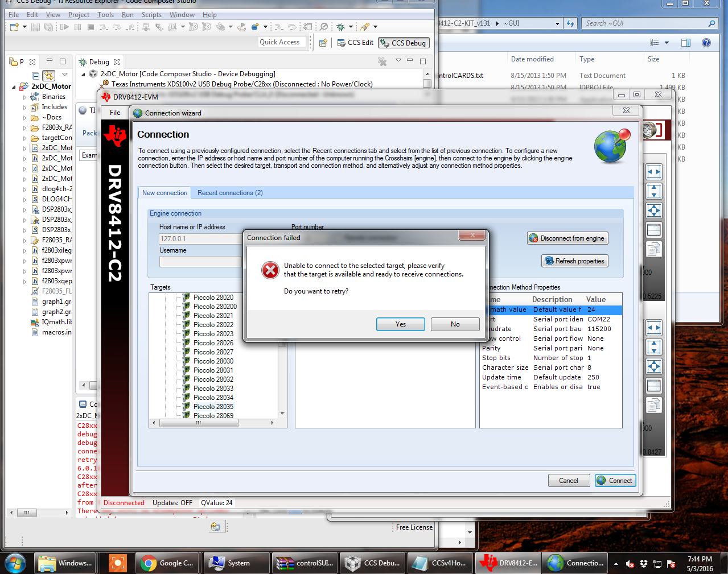Click lower graph fit-both-axes icon

pos(654,366)
